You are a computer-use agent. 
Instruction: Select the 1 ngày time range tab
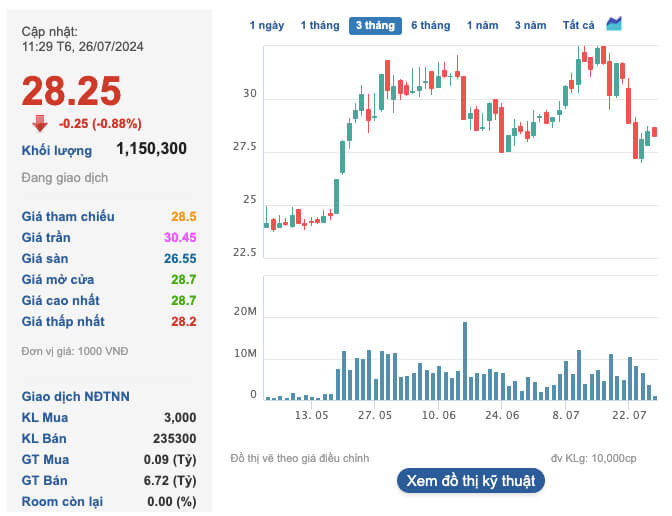click(x=267, y=25)
